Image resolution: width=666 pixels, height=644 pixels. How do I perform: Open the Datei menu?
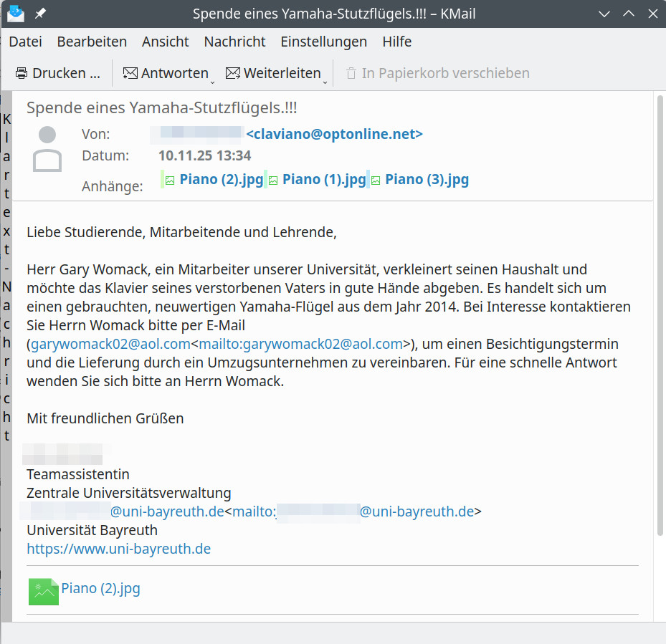25,42
